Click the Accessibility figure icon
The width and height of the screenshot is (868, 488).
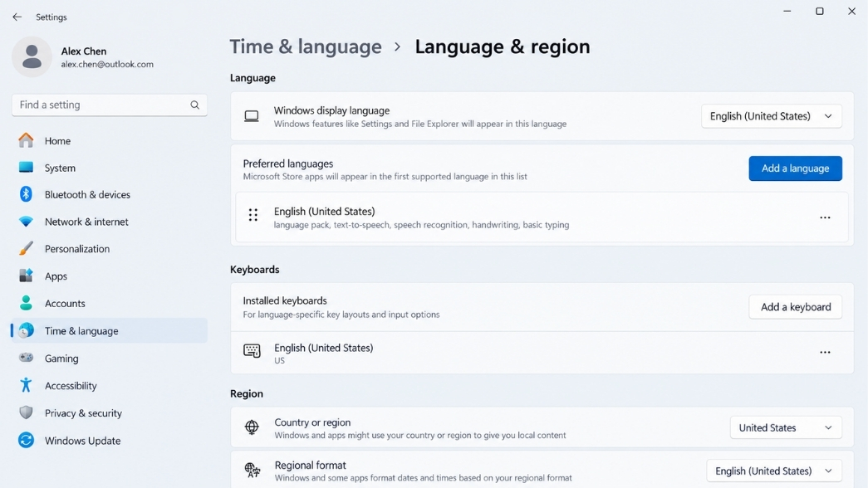point(26,385)
